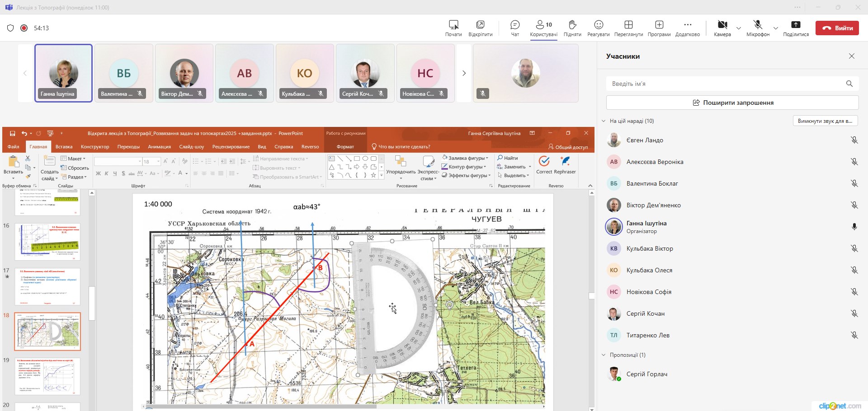Toggle Ганна Ішутіна's microphone in participant list
Image resolution: width=868 pixels, height=411 pixels.
click(x=854, y=227)
